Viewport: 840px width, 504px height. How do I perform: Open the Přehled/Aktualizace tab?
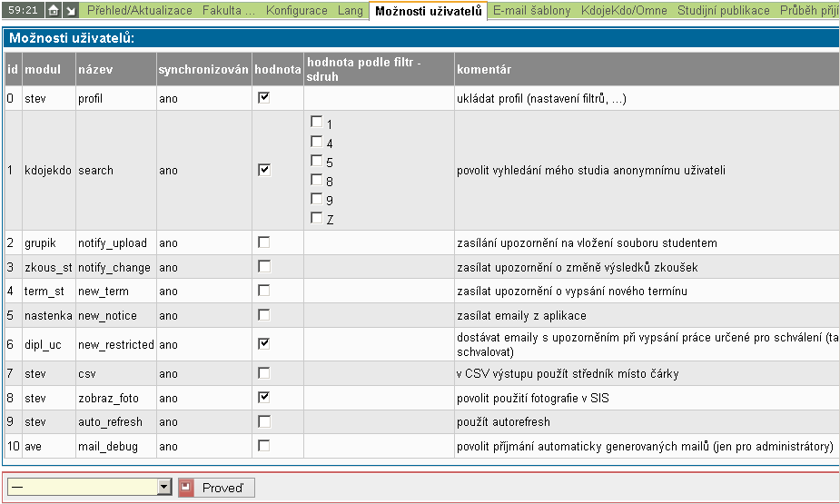click(x=139, y=11)
